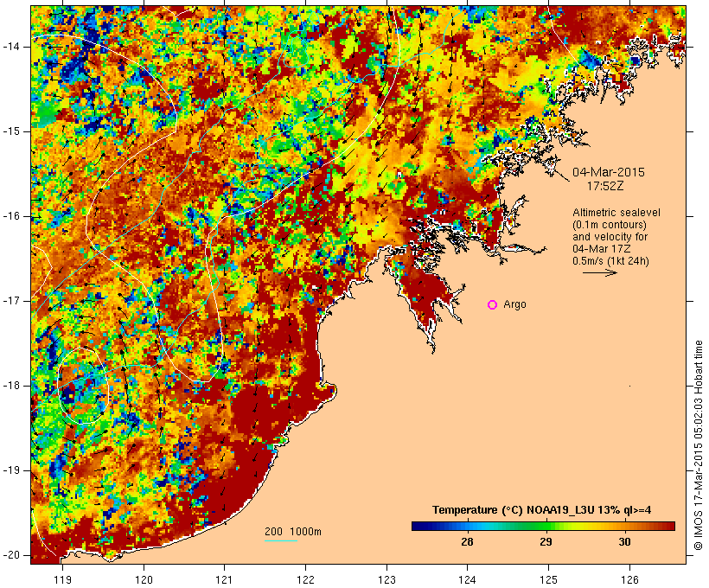Click the Altimetric sealevel text
709x588 pixels.
point(616,213)
